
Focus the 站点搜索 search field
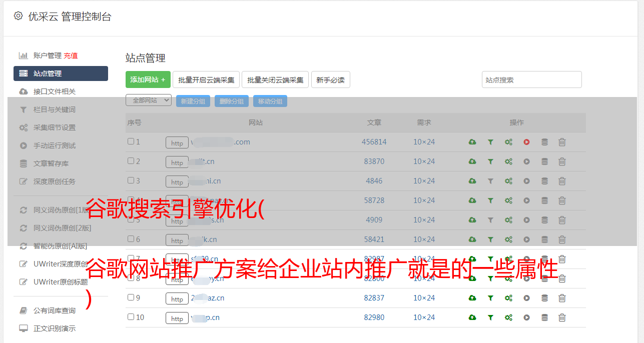(532, 79)
